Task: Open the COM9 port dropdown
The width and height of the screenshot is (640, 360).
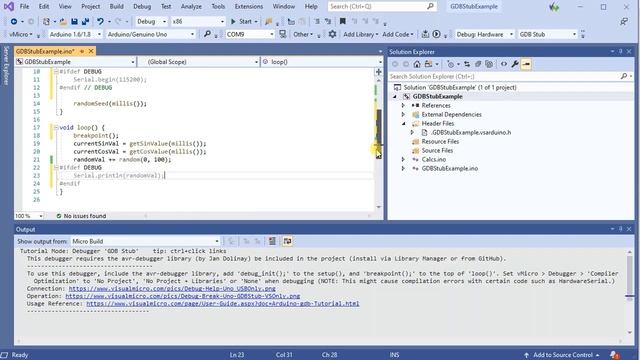Action: click(x=250, y=34)
